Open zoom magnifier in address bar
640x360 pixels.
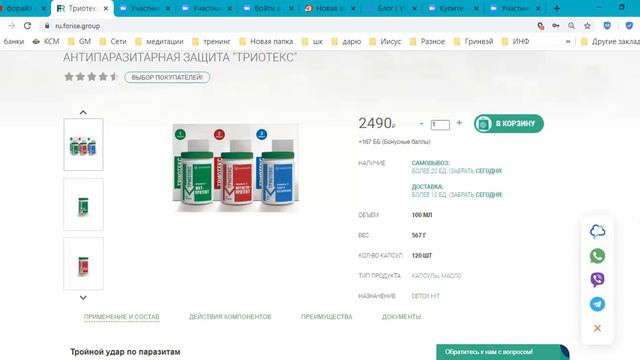(571, 26)
